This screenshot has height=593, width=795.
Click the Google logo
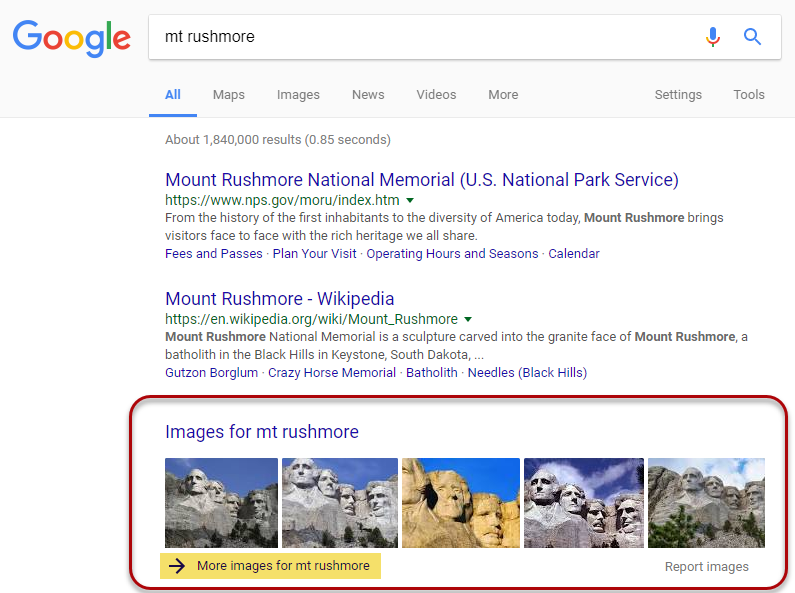coord(71,38)
